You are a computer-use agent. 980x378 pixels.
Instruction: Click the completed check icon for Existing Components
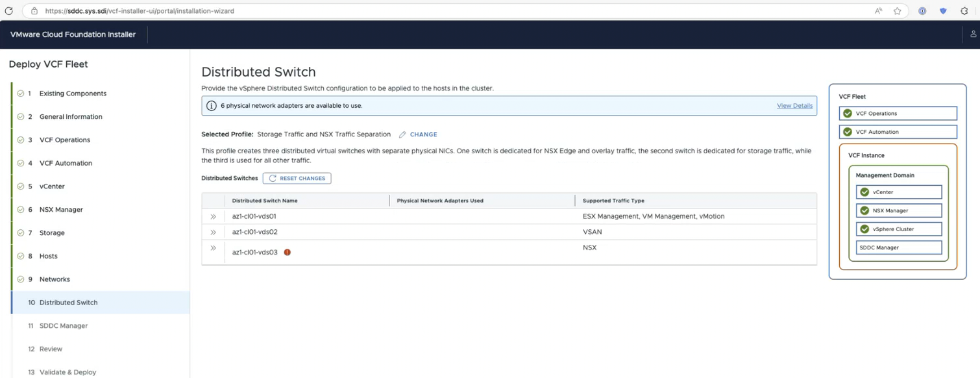tap(21, 94)
